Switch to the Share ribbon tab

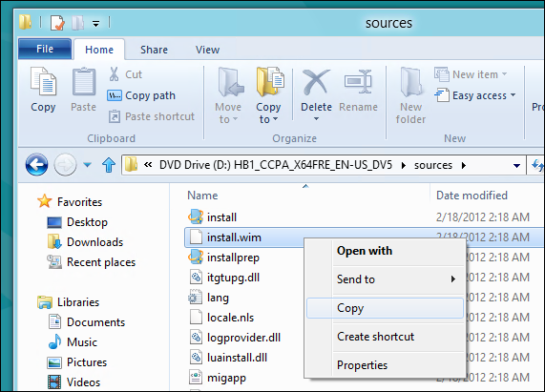[x=154, y=50]
